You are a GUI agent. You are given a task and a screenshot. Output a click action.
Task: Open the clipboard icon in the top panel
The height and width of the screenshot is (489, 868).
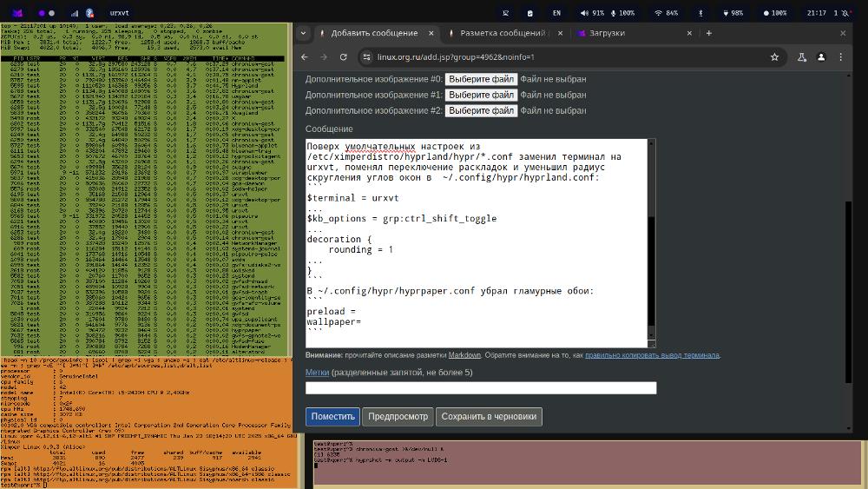coord(529,13)
